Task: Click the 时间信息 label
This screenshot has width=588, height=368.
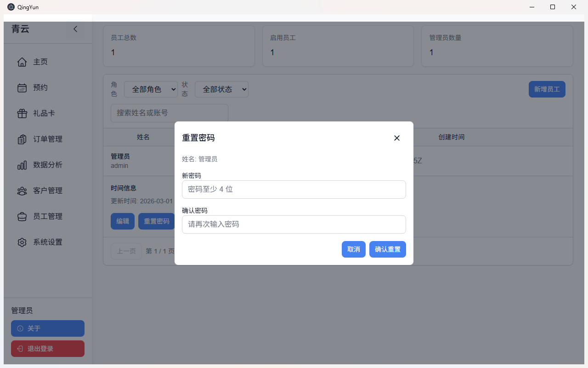Action: [x=124, y=188]
